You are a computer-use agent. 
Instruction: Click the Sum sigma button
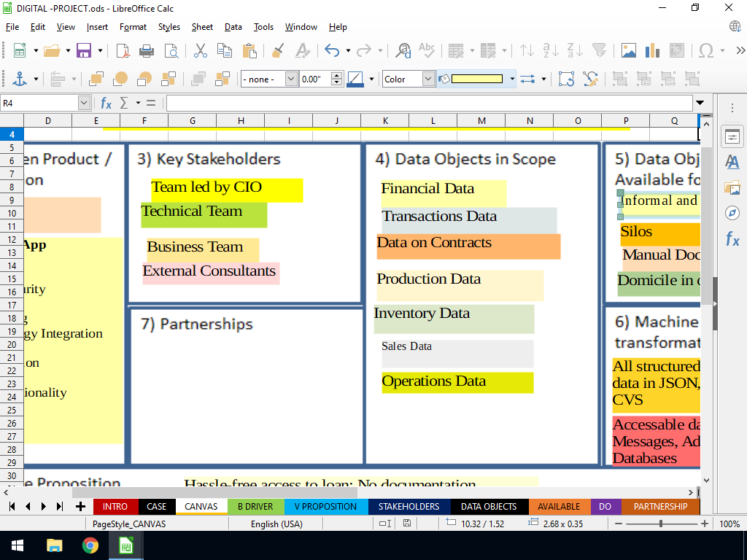click(x=124, y=103)
